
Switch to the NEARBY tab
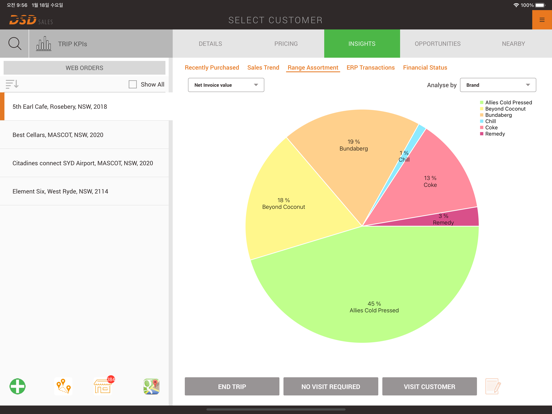coord(513,44)
